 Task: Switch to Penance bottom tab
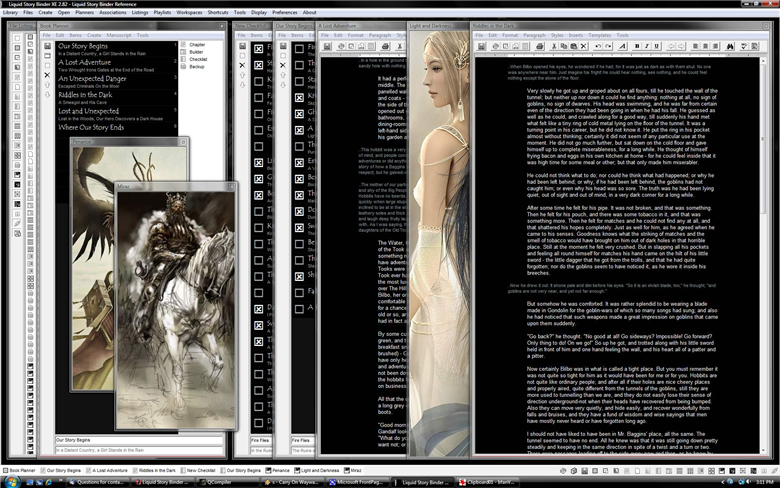[x=278, y=470]
